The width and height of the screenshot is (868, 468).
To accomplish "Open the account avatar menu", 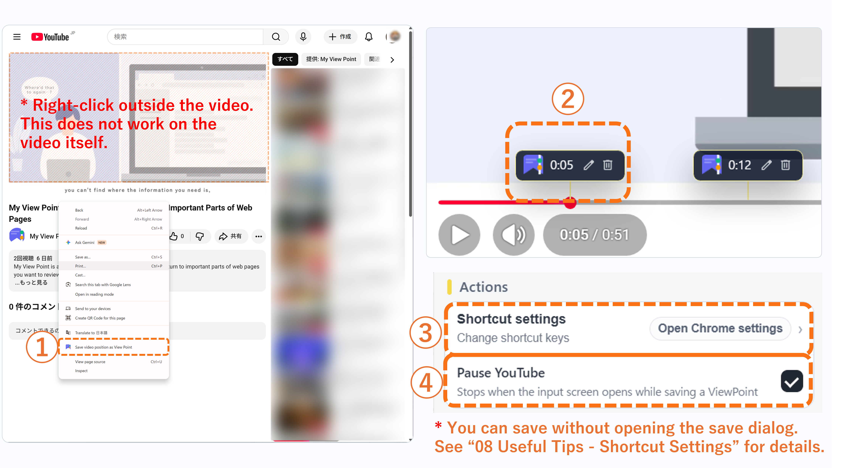I will point(394,36).
